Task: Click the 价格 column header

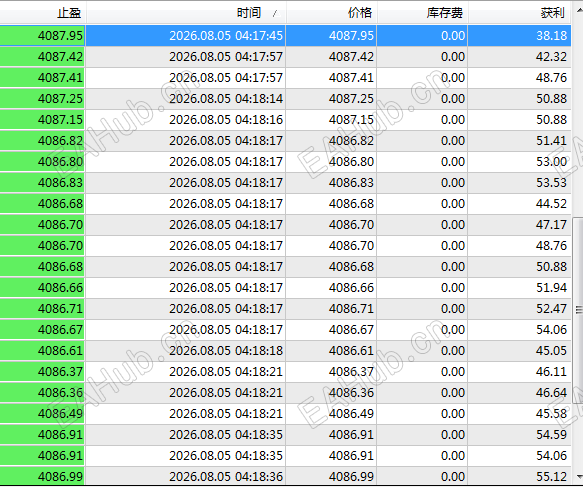Action: 332,13
